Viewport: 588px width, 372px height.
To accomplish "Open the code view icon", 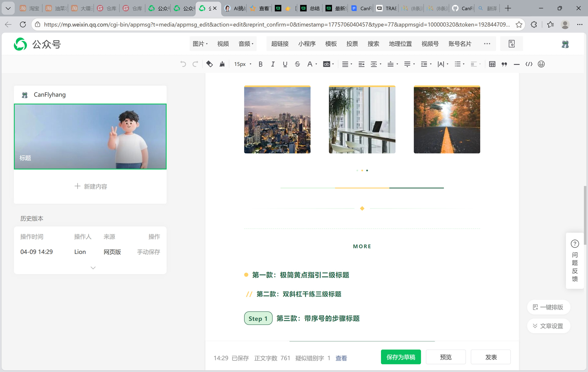I will coord(529,64).
